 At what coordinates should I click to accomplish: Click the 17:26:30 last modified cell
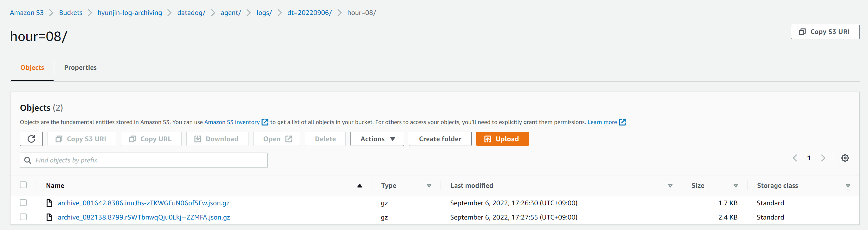(514, 203)
